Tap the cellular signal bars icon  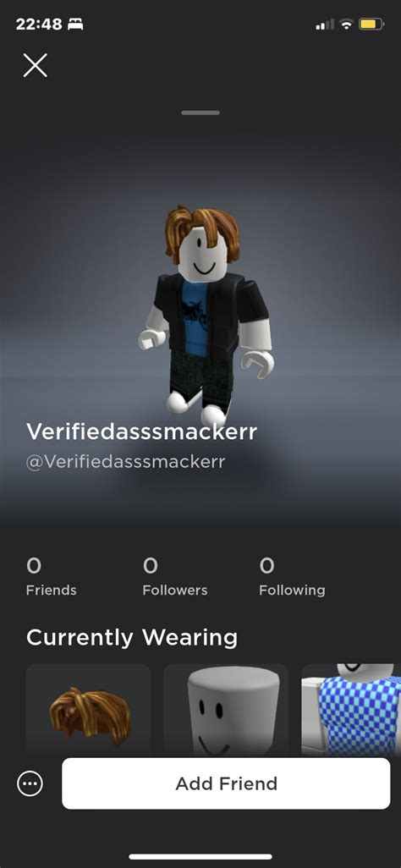(325, 25)
